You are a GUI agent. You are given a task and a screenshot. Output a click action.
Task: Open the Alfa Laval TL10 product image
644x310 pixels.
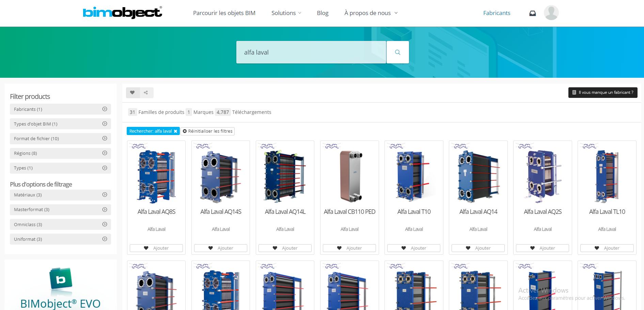(607, 177)
